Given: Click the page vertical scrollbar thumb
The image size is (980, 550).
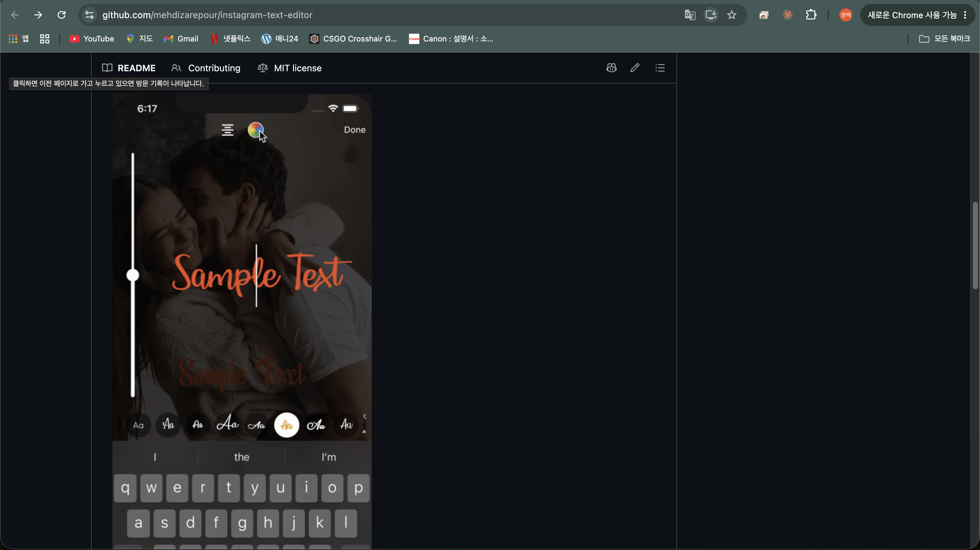Looking at the screenshot, I should [975, 246].
